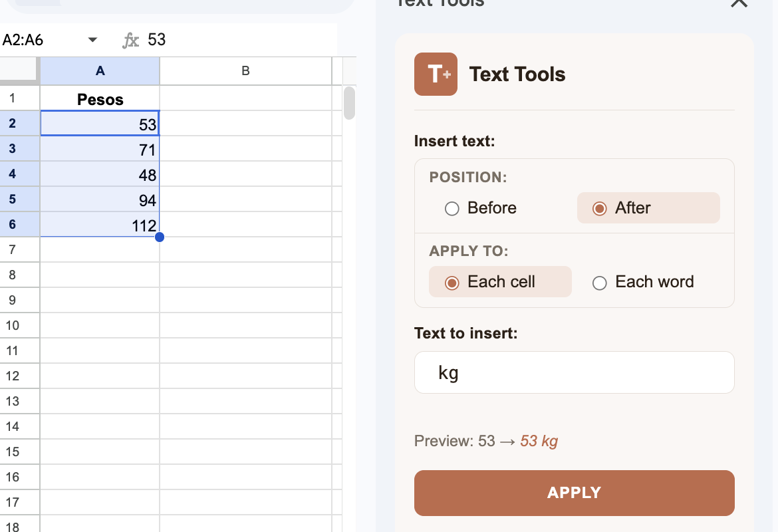Open the name box dropdown showing A2:A6
The height and width of the screenshot is (532, 778).
tap(92, 39)
